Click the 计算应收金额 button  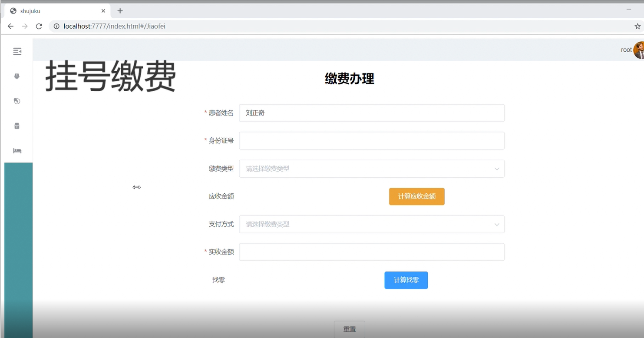[x=416, y=196]
